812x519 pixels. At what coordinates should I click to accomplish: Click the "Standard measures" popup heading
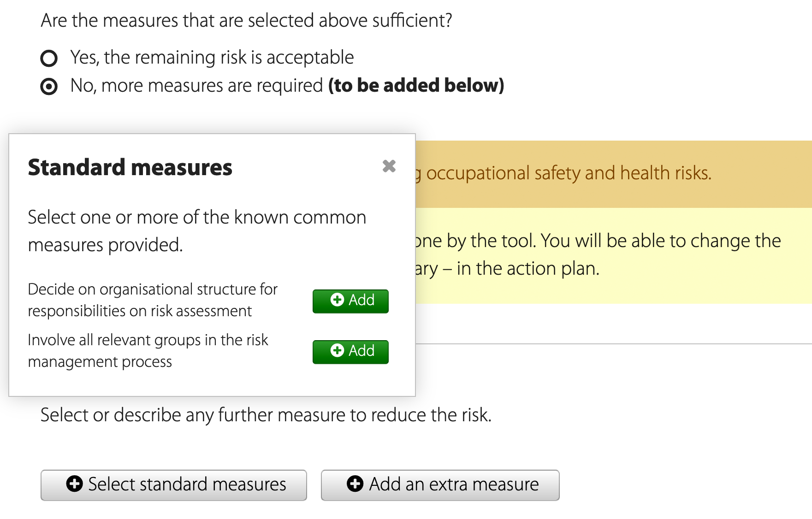(x=130, y=167)
